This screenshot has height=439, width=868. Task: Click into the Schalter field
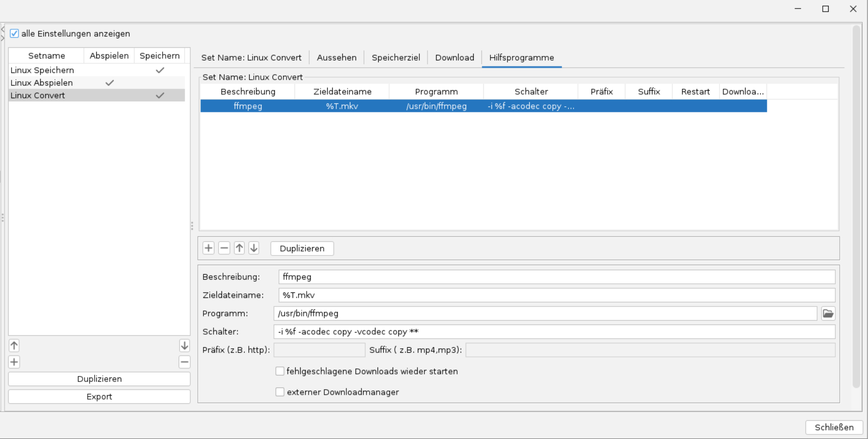click(554, 332)
